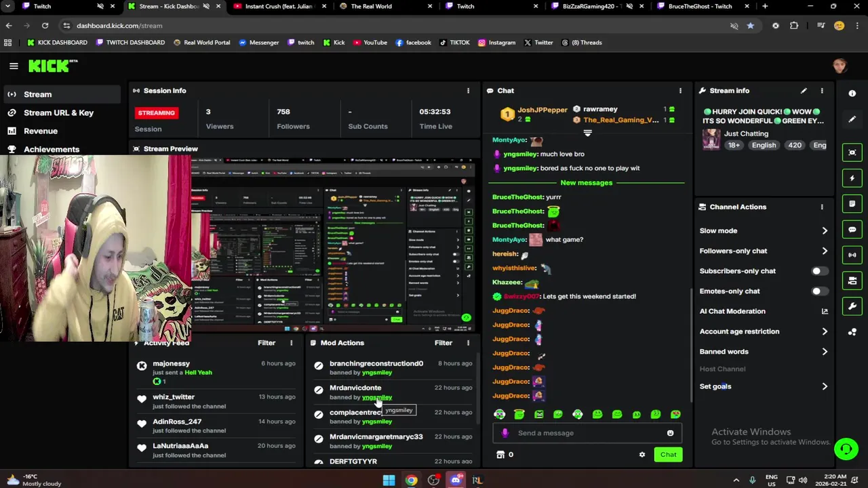
Task: Click the green icon under stream preview
Action: (x=466, y=318)
